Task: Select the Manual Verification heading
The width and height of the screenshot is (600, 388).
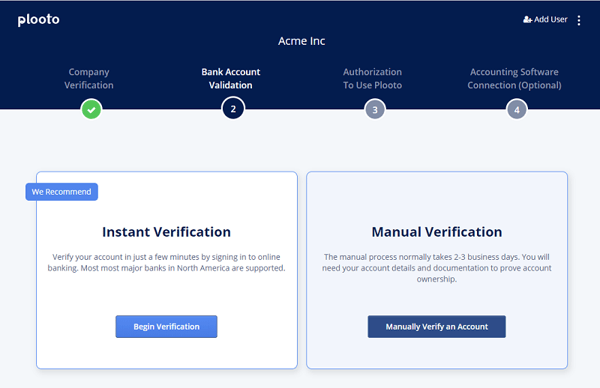Action: [x=437, y=232]
